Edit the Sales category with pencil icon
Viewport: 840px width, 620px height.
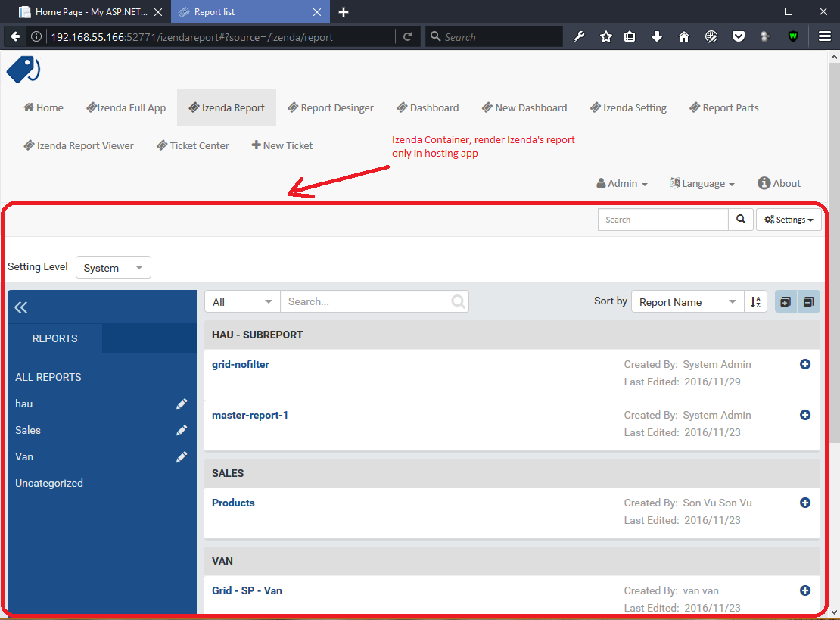coord(182,430)
